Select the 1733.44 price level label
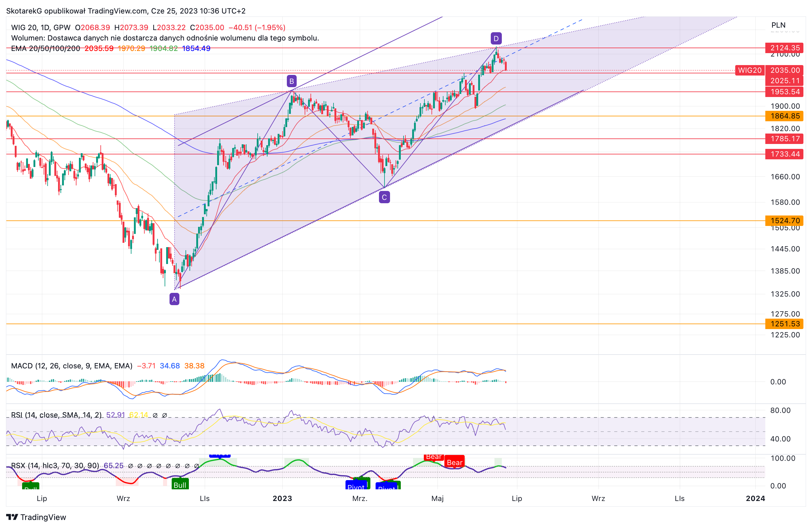812x528 pixels. pos(784,154)
